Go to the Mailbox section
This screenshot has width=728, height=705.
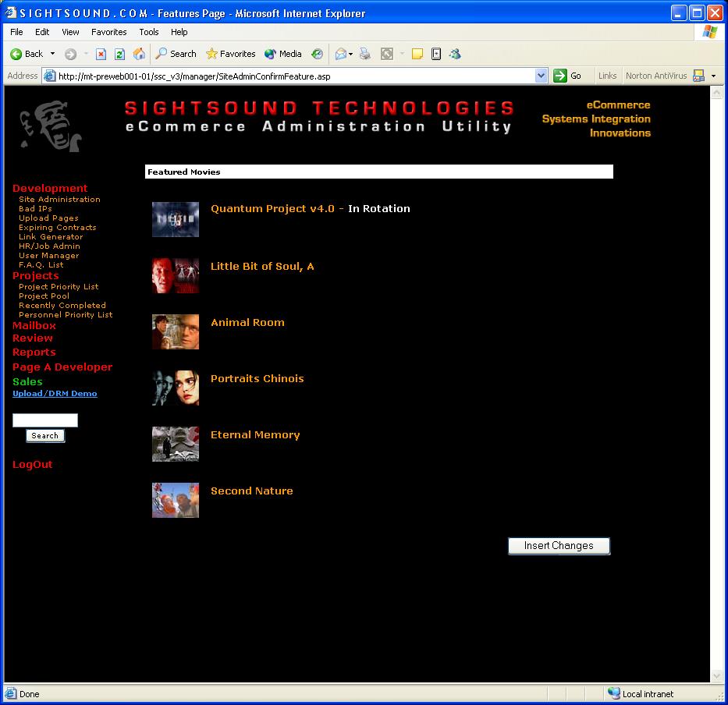[34, 326]
